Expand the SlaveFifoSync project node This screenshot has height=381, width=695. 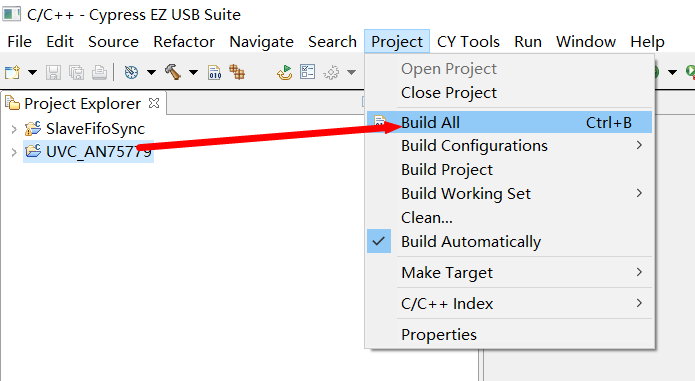[14, 129]
